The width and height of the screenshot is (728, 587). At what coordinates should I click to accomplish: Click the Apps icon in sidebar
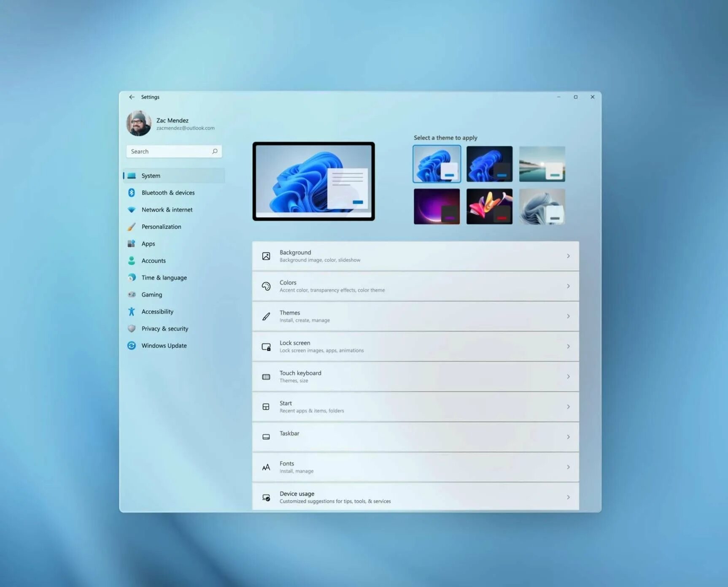[x=132, y=243]
